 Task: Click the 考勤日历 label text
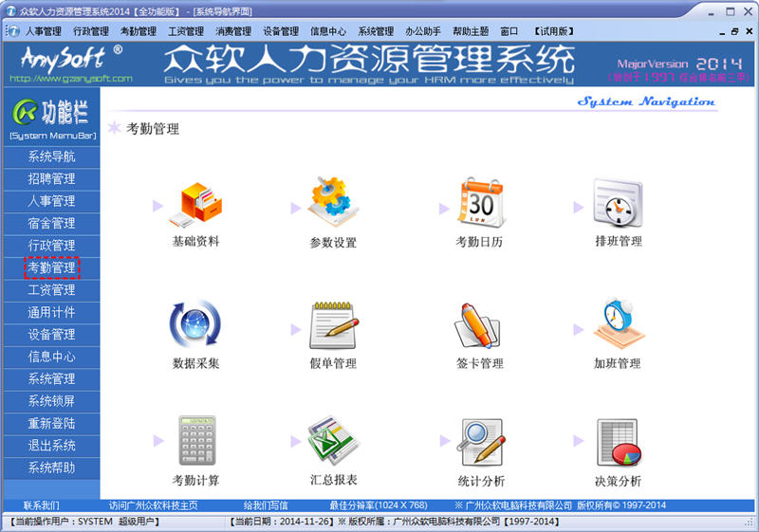tap(479, 242)
